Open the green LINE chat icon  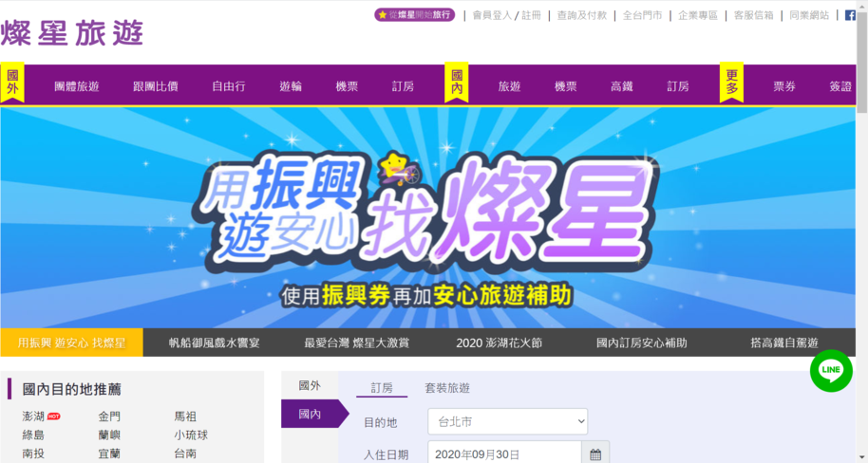[x=831, y=371]
